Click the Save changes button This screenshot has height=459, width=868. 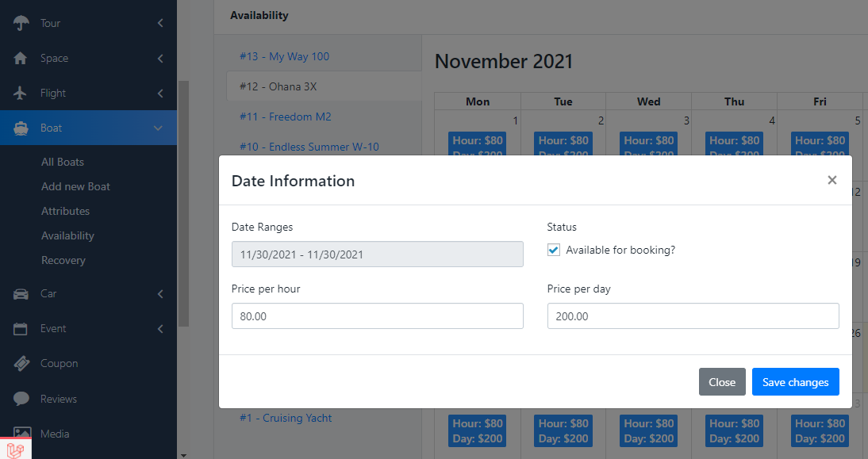tap(795, 382)
